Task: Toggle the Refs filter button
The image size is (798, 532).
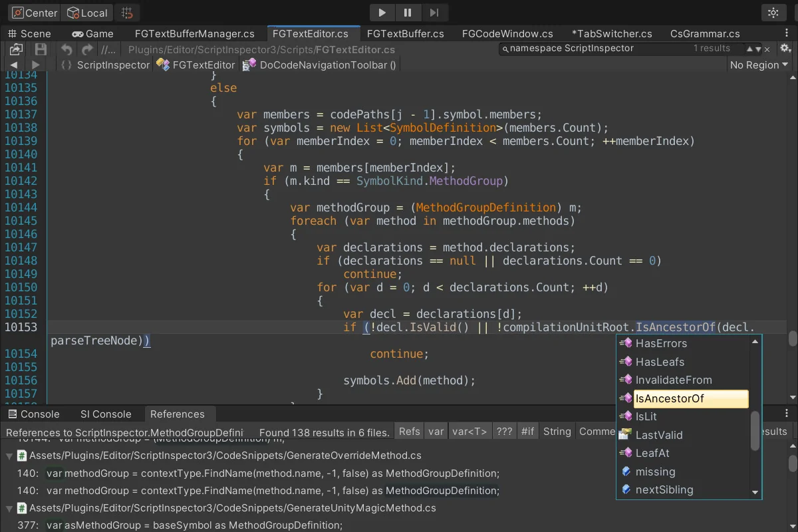Action: coord(409,432)
